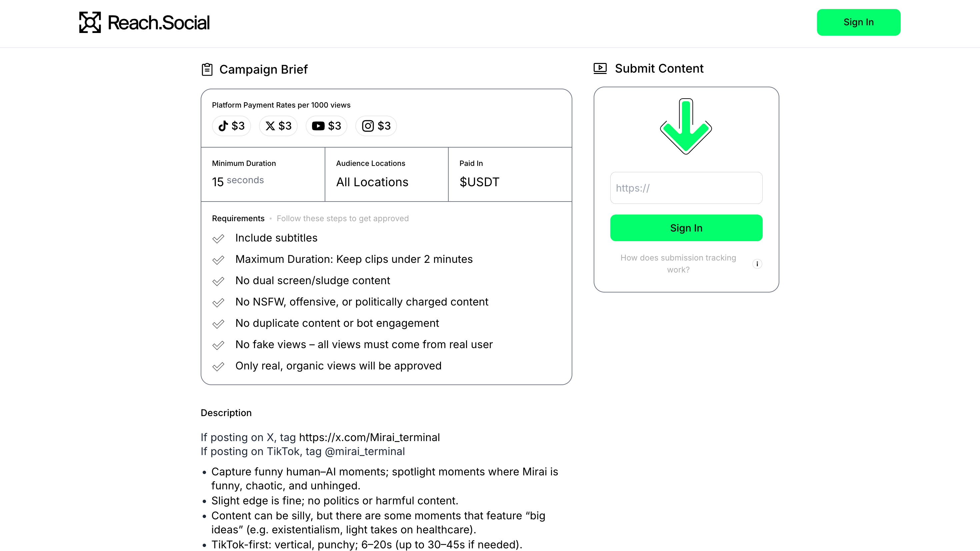Click the checkmark beside No duplicate content
The image size is (980, 551).
point(218,324)
